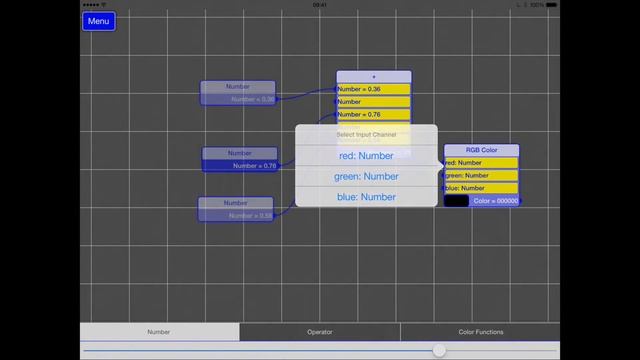Screen dimensions: 640x360
Task: Click empty Number input on operator node
Action: coord(373,102)
